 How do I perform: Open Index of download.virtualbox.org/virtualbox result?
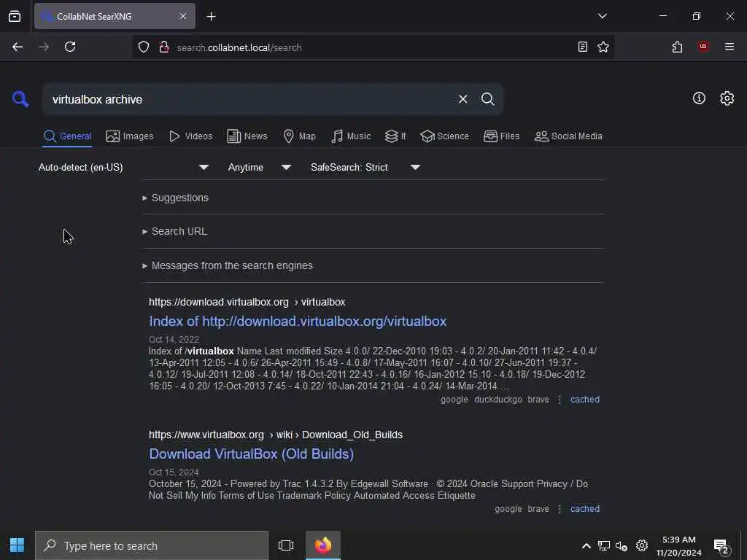tap(298, 321)
